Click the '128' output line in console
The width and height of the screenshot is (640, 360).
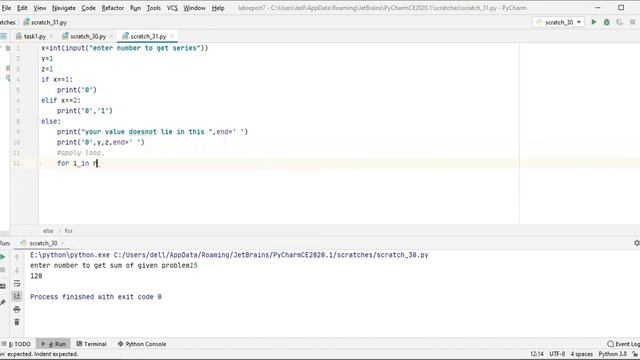[36, 276]
